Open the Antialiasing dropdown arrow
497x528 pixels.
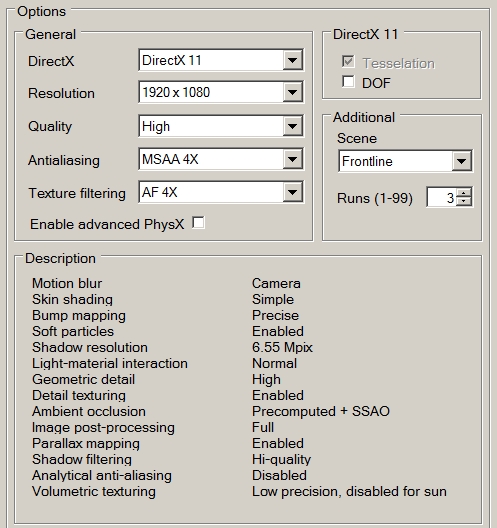(292, 159)
